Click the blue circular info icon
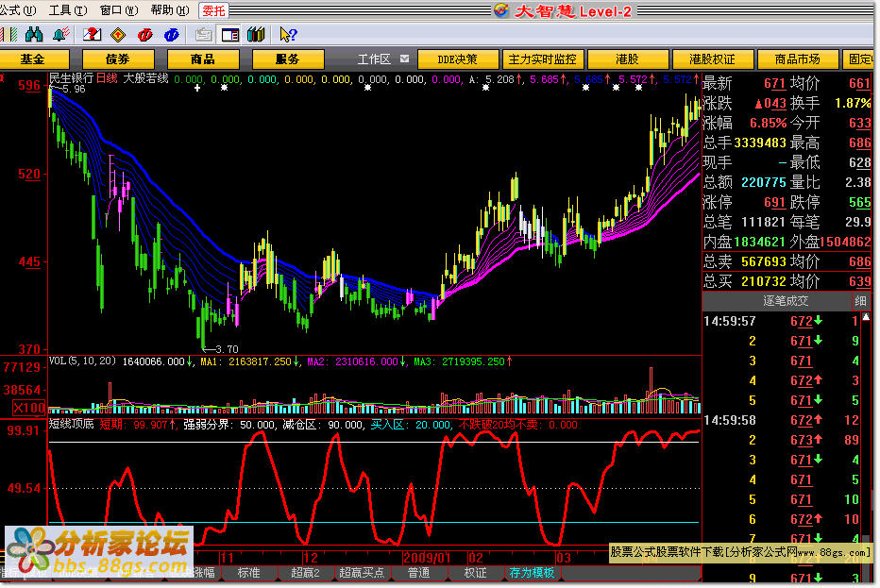 pyautogui.click(x=171, y=35)
